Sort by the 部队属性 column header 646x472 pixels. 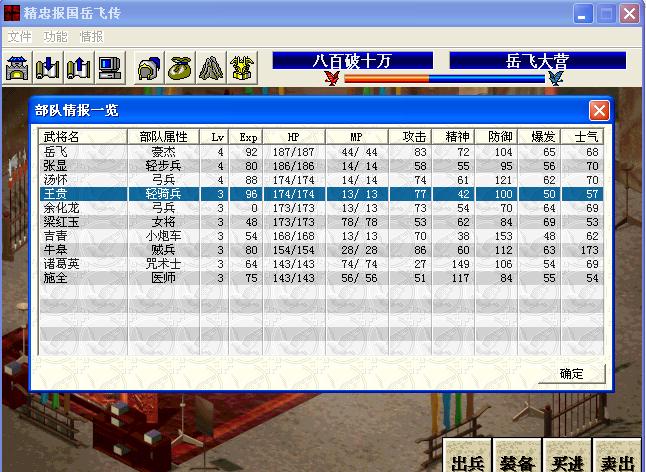point(163,137)
